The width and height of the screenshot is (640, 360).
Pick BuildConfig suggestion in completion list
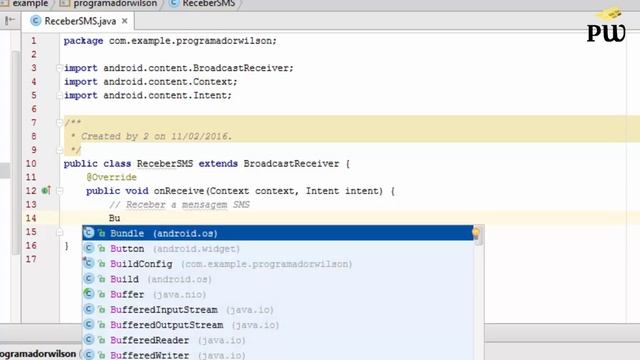point(278,264)
